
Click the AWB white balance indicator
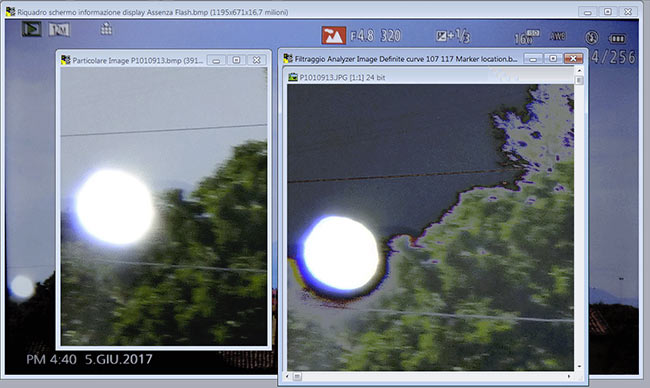[558, 36]
